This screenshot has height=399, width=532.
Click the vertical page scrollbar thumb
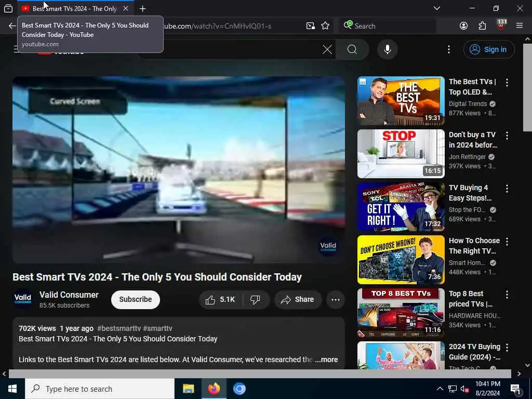(x=527, y=87)
